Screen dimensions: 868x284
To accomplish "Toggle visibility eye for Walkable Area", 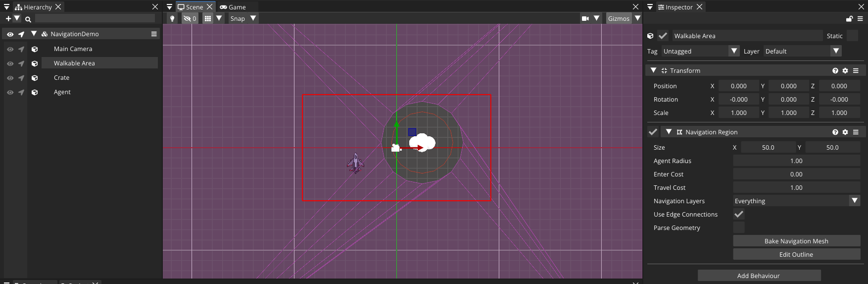I will [10, 63].
